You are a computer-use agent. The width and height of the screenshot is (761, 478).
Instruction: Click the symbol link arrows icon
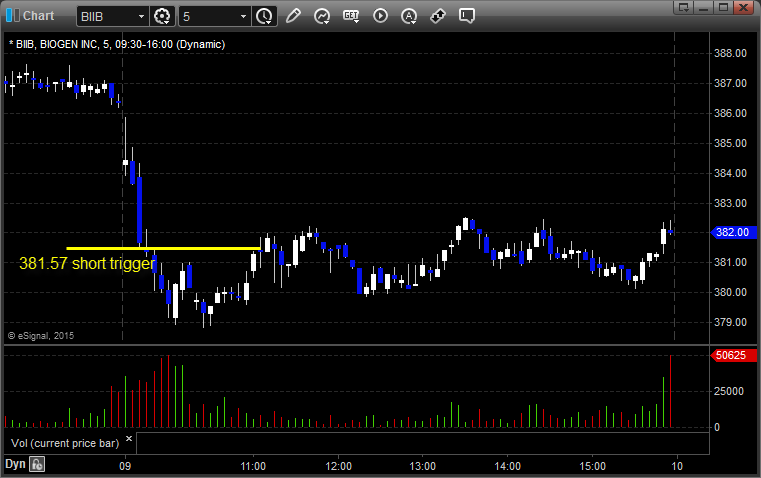point(438,16)
